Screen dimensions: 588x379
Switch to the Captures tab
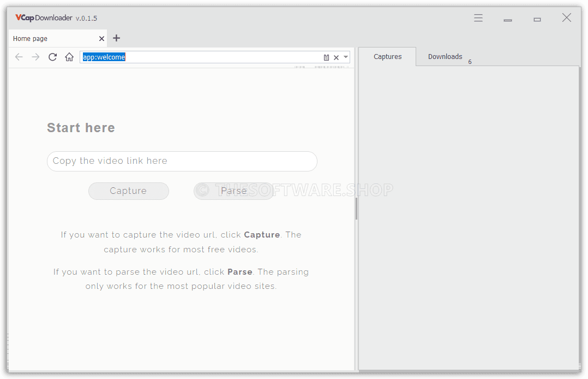coord(387,57)
